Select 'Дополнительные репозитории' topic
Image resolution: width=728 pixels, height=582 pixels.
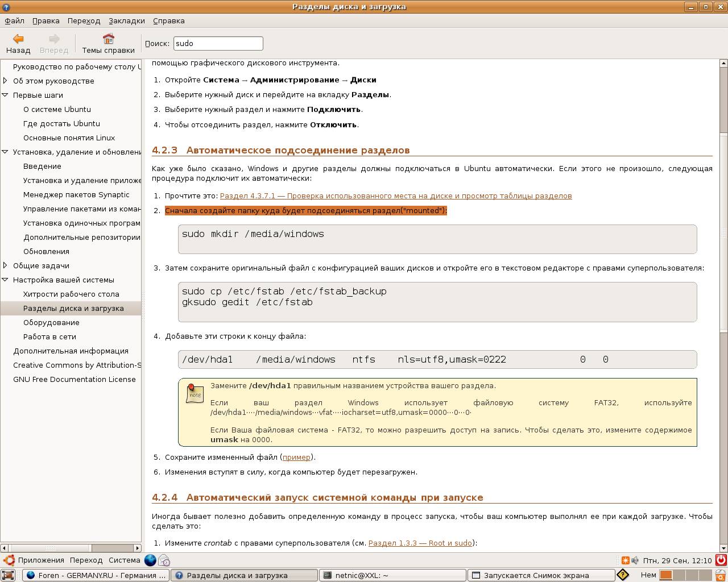(x=82, y=237)
